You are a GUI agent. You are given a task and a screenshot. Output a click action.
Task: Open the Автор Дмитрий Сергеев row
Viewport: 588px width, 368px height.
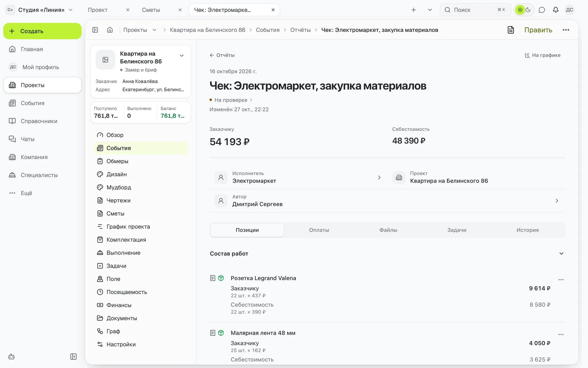[387, 201]
